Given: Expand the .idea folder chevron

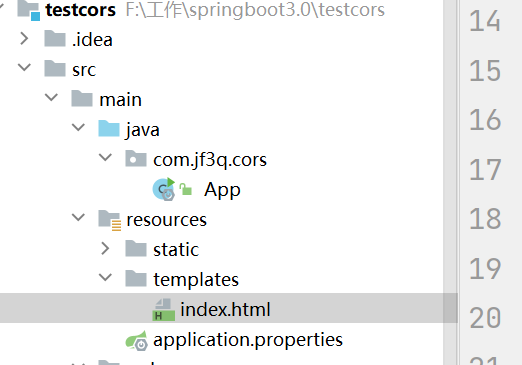Looking at the screenshot, I should click(24, 39).
